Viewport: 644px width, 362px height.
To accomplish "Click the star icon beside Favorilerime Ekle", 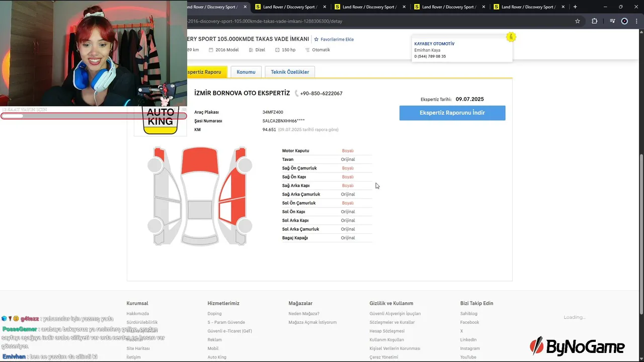I will pyautogui.click(x=316, y=39).
